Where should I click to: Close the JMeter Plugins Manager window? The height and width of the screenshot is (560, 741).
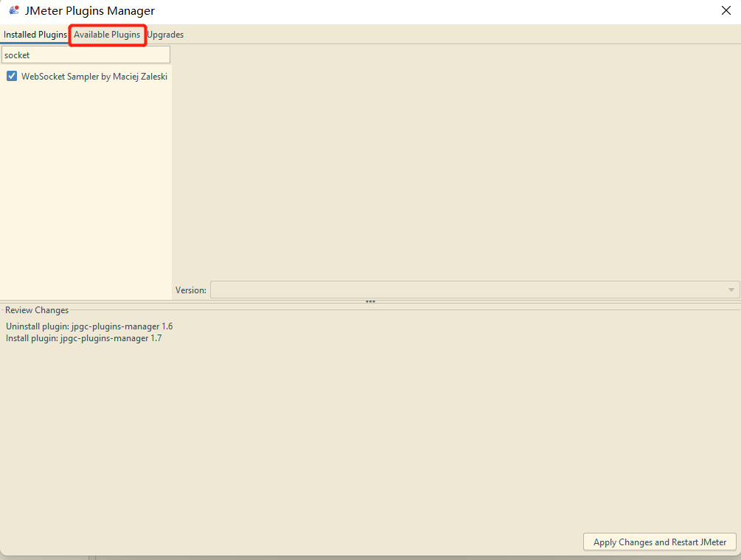click(726, 10)
